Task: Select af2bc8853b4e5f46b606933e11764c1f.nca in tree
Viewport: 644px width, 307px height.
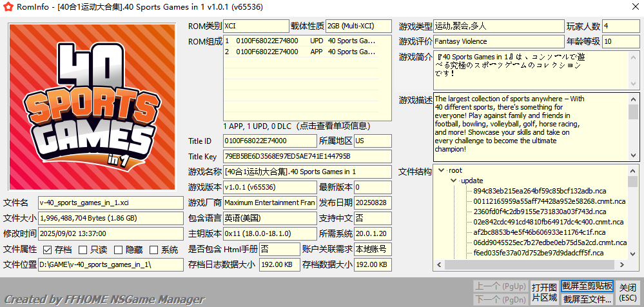Action: [x=539, y=232]
